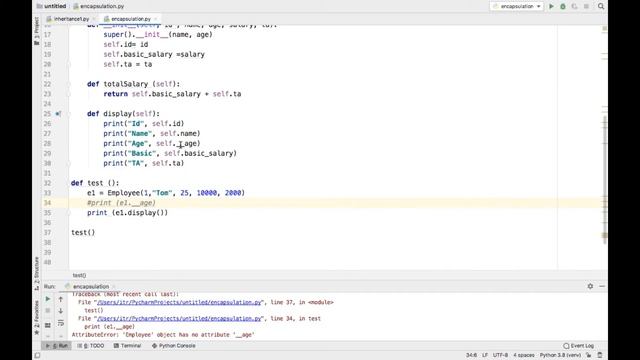Click the override gutter marker on line 25
Viewport: 640px width, 360px height.
(x=58, y=114)
